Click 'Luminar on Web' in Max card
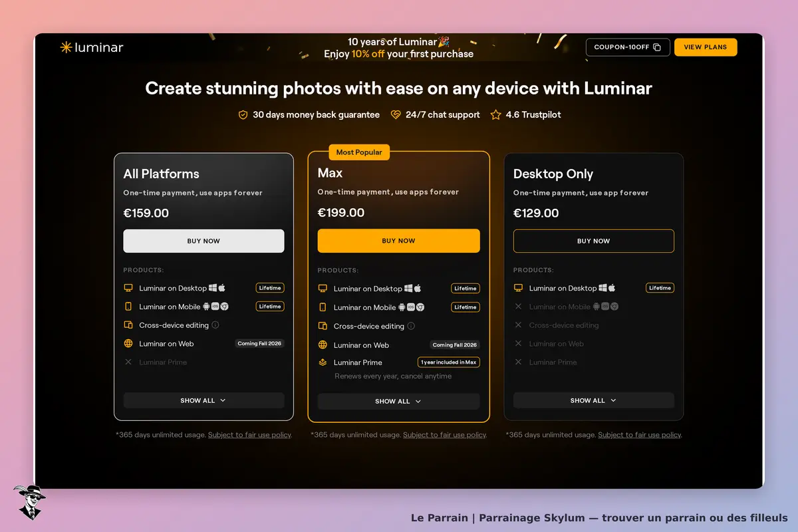This screenshot has width=798, height=532. [x=361, y=345]
